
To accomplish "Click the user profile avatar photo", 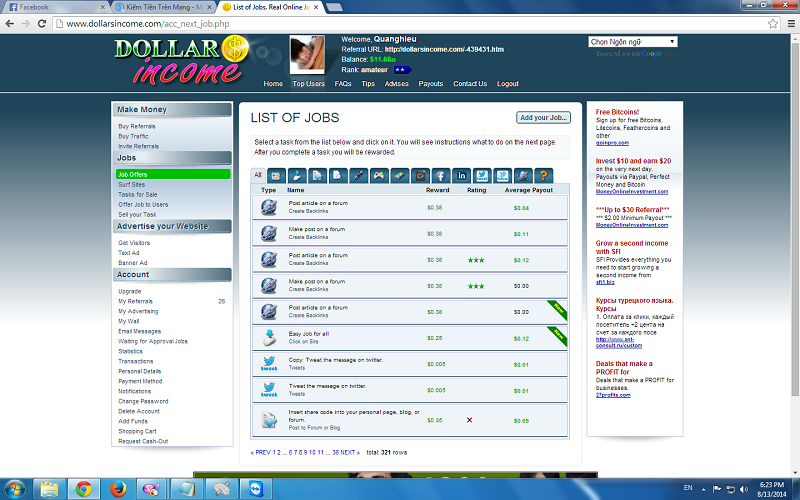I will point(307,55).
